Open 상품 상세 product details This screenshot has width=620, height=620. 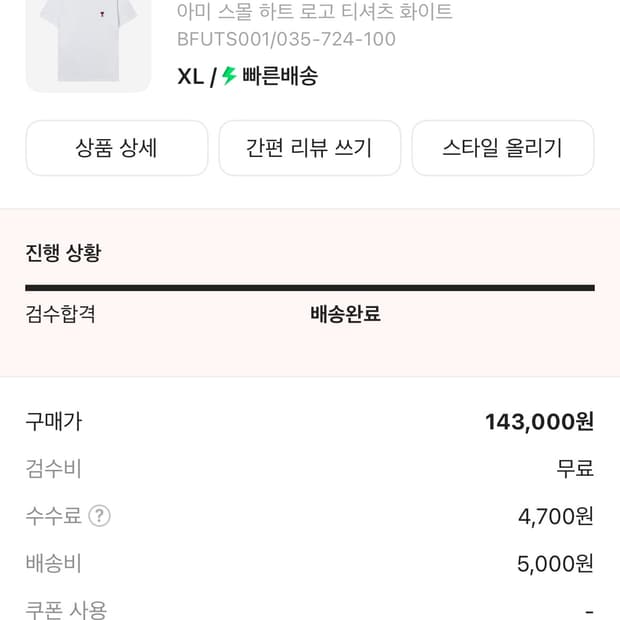[x=116, y=148]
